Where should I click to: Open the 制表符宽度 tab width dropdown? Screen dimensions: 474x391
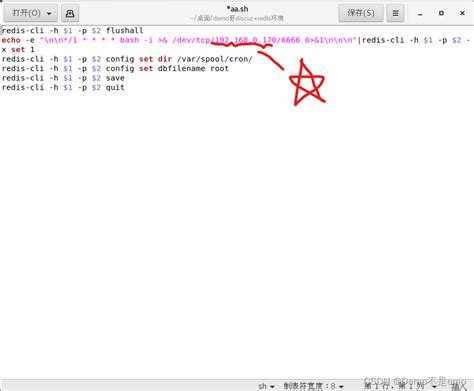(x=313, y=386)
